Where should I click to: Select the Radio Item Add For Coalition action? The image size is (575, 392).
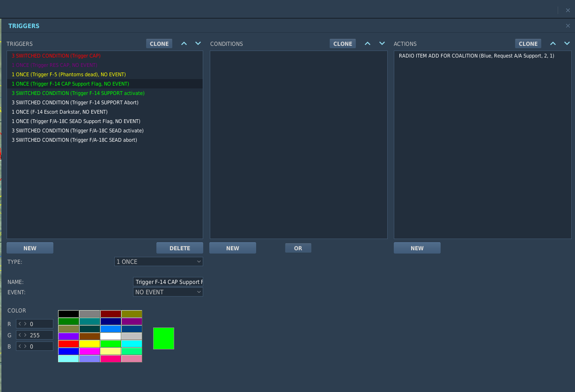tap(477, 56)
